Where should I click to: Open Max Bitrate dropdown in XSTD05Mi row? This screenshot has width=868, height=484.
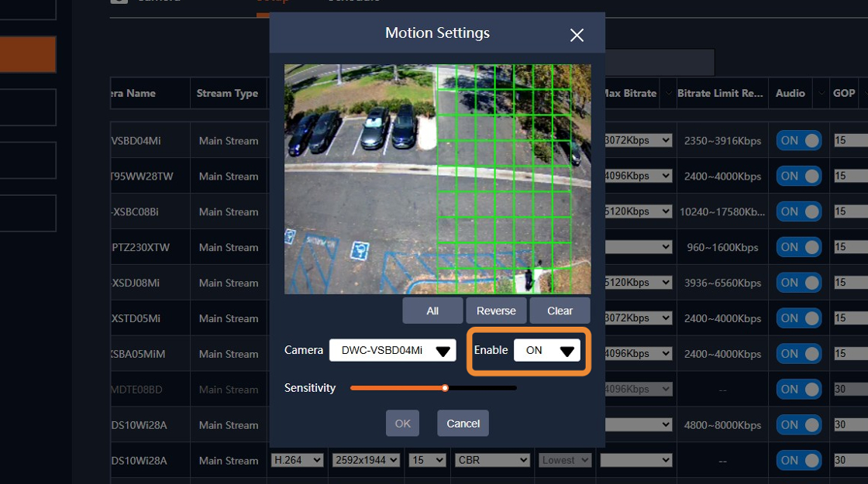click(639, 318)
